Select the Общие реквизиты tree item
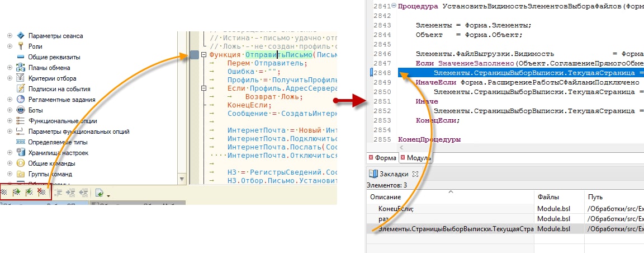This screenshot has height=253, width=644. [x=54, y=57]
